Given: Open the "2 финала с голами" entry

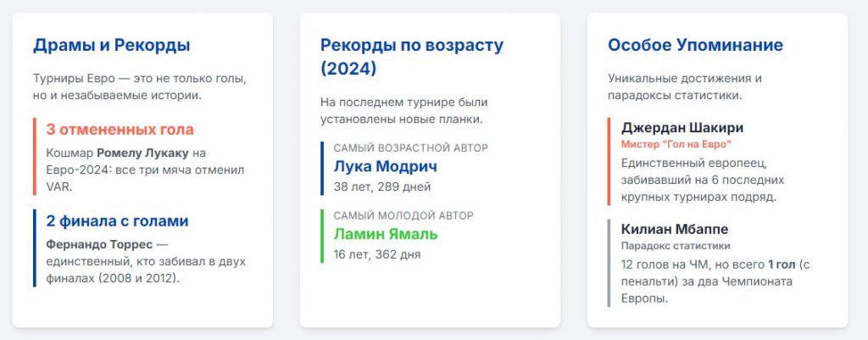Looking at the screenshot, I should click(117, 221).
